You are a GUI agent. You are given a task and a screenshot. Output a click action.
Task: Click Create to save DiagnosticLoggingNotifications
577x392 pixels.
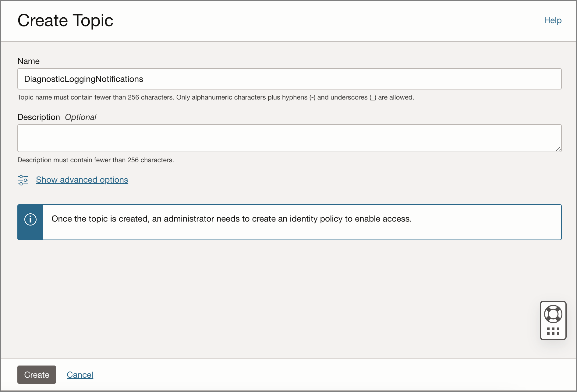37,375
